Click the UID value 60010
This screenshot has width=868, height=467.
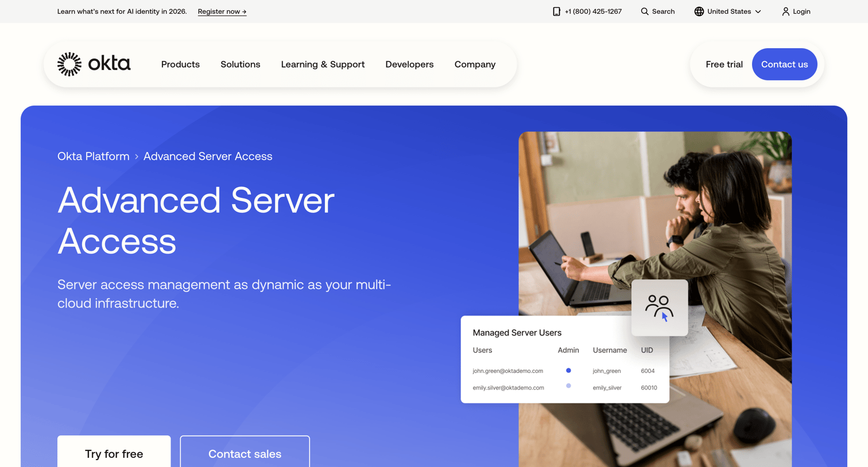(x=649, y=388)
